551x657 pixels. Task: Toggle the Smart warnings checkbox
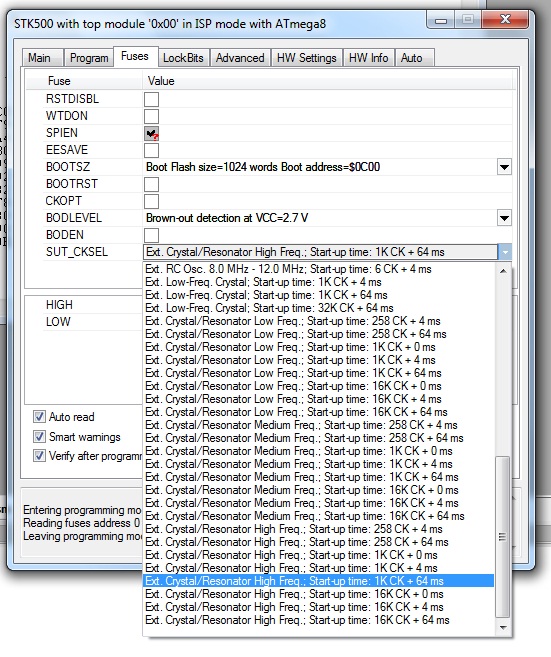39,437
